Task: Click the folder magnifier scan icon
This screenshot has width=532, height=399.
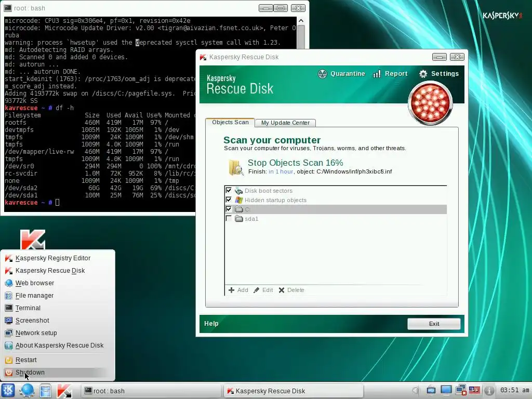Action: click(236, 167)
